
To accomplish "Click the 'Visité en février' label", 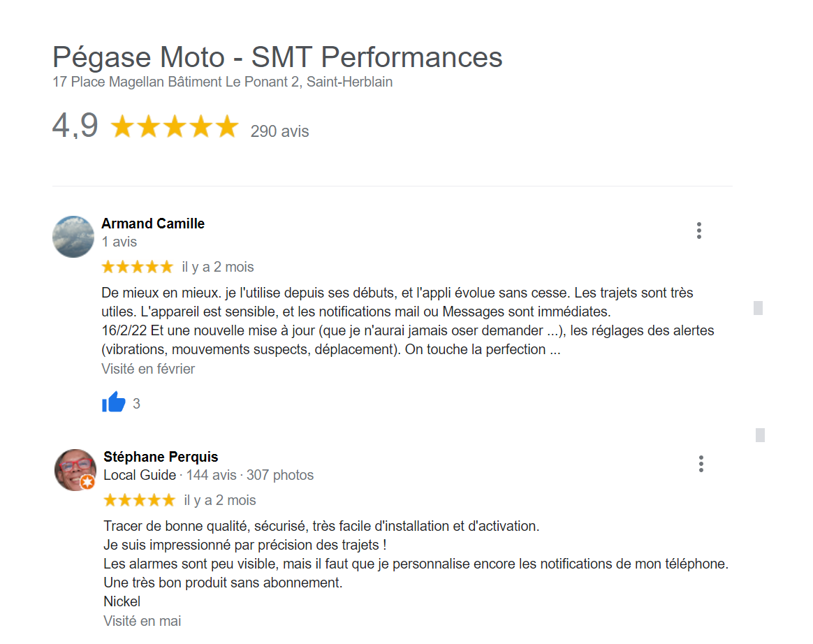I will point(147,368).
